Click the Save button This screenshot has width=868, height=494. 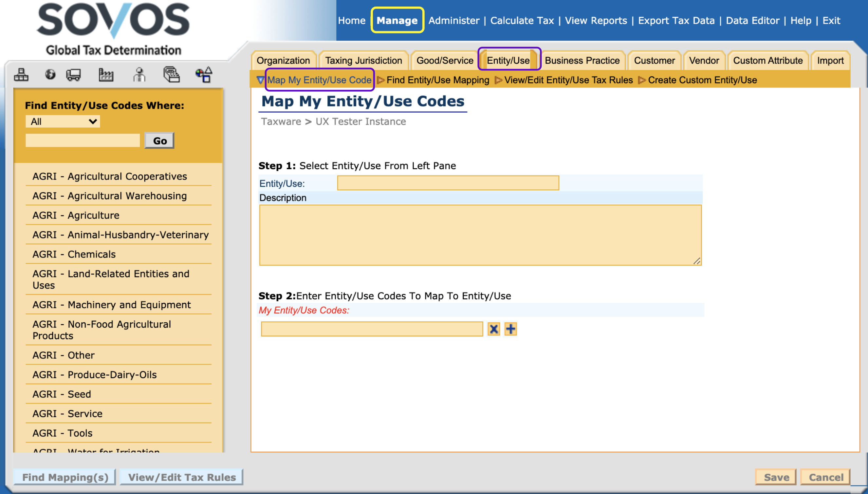point(776,477)
